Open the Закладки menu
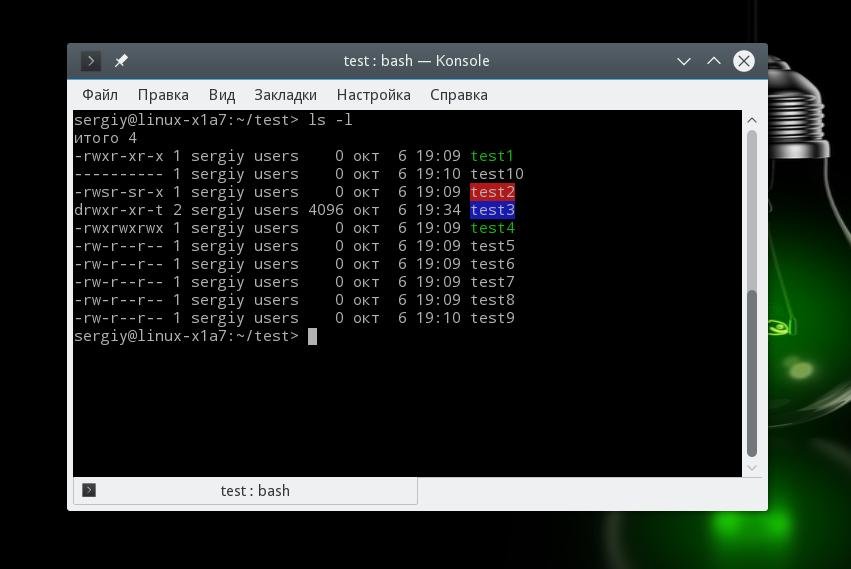The image size is (851, 569). (285, 95)
